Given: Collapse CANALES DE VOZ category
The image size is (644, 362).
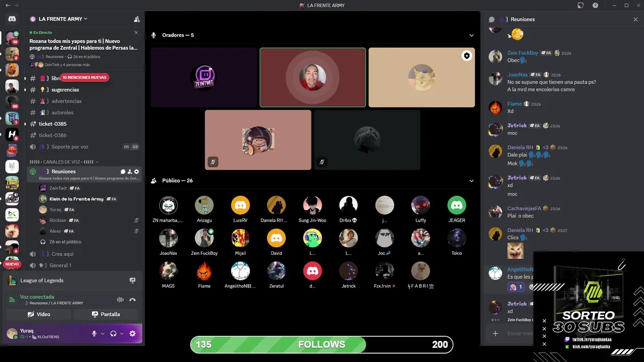Looking at the screenshot, I should [x=63, y=162].
